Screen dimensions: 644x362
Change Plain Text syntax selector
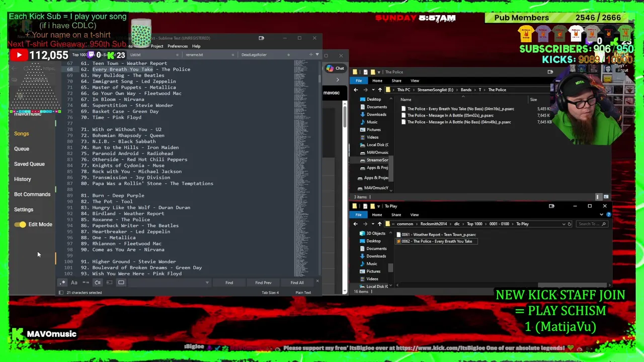coord(303,293)
